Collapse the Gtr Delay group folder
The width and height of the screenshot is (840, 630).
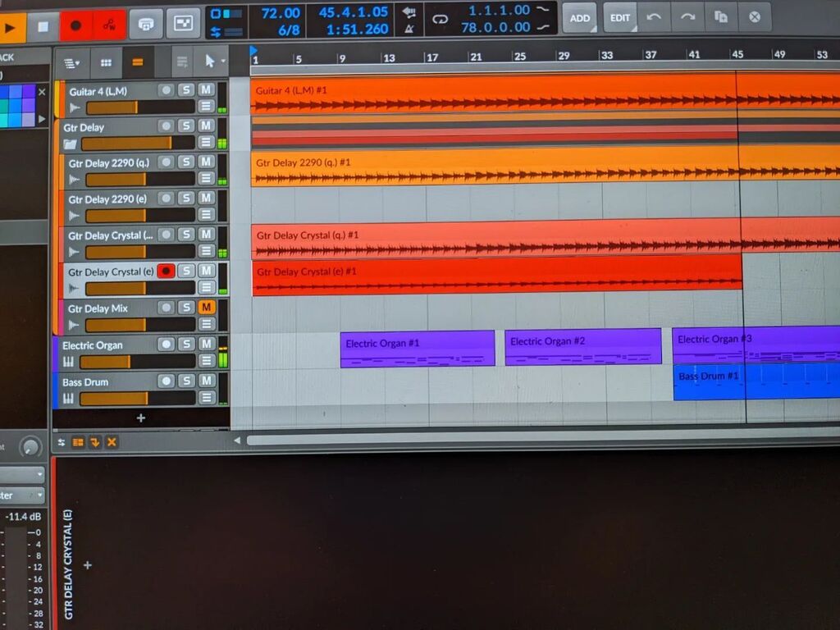point(71,144)
